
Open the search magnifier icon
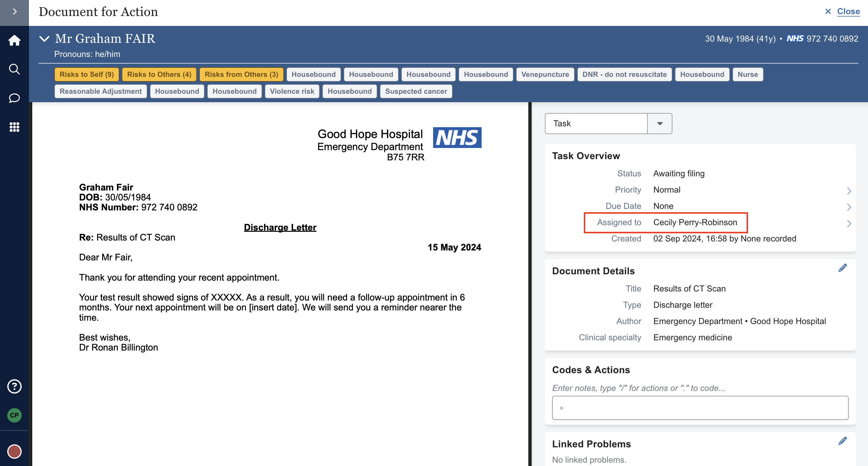point(14,69)
